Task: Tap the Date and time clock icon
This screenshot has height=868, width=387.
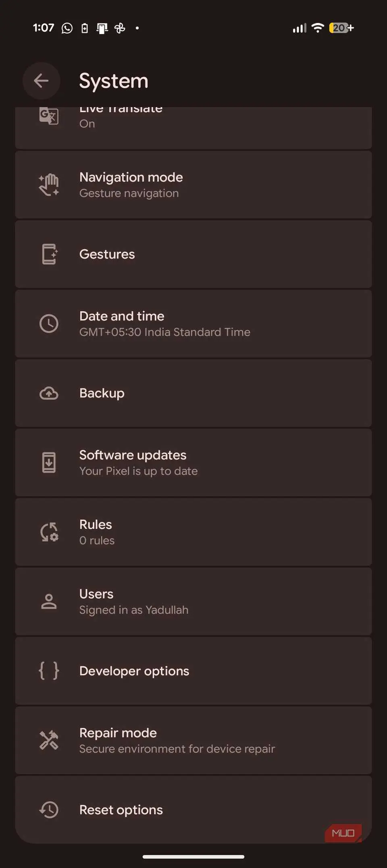Action: [x=49, y=323]
